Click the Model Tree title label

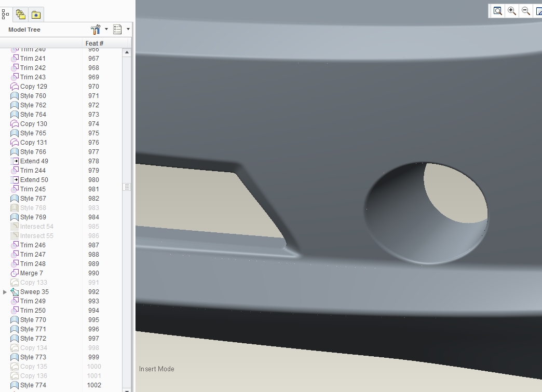[x=24, y=30]
